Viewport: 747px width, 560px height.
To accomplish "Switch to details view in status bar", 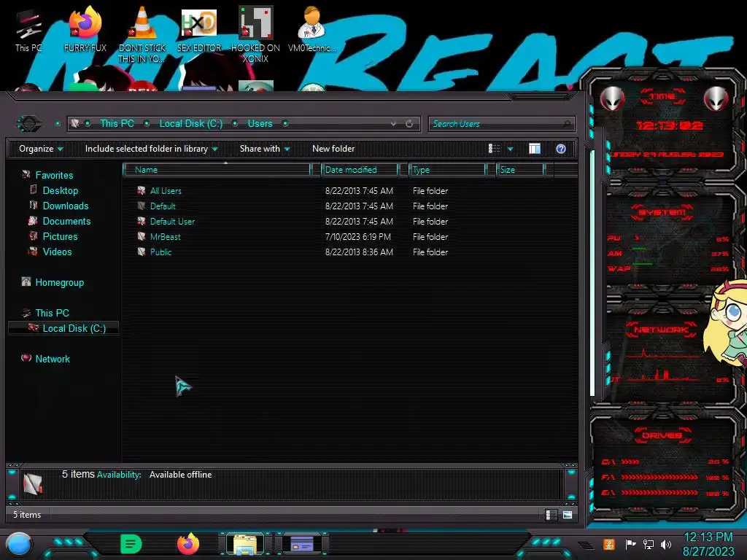I will point(551,515).
